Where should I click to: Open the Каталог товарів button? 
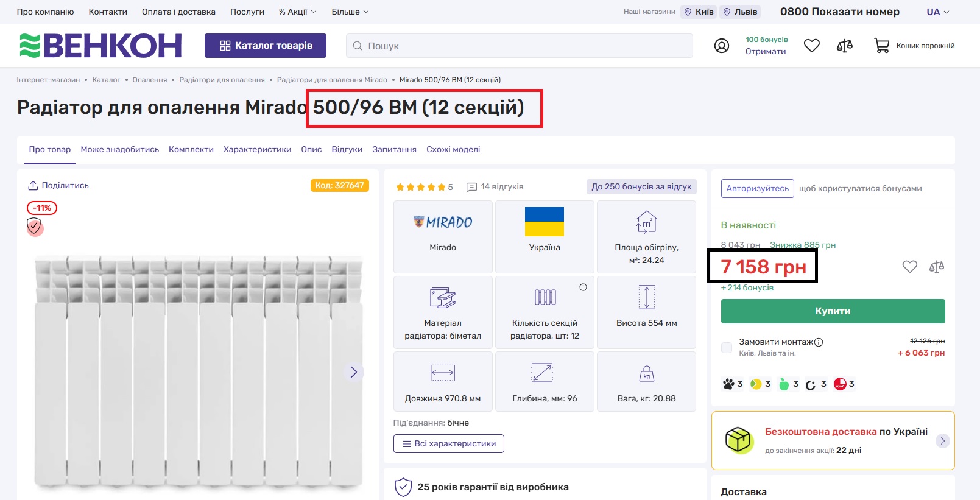pos(266,46)
